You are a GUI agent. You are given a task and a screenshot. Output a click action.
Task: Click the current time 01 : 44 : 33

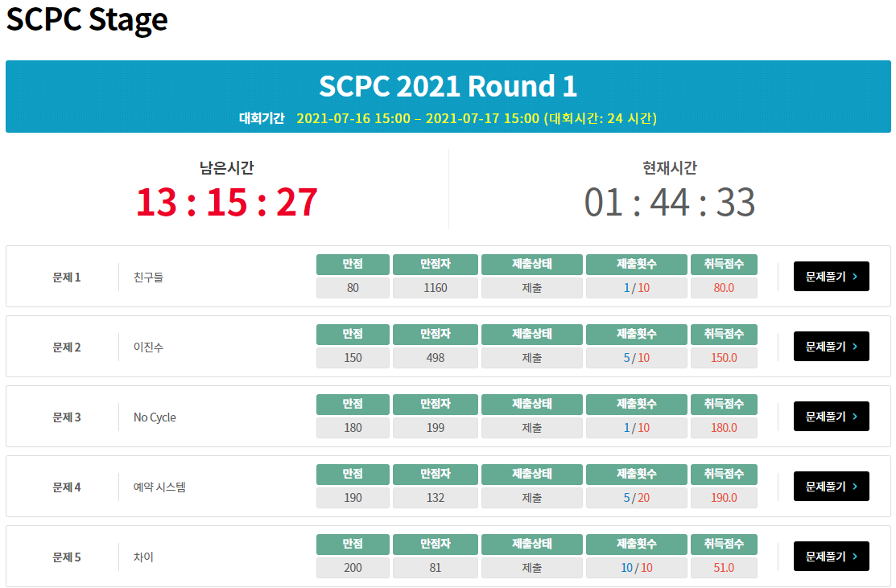point(670,202)
